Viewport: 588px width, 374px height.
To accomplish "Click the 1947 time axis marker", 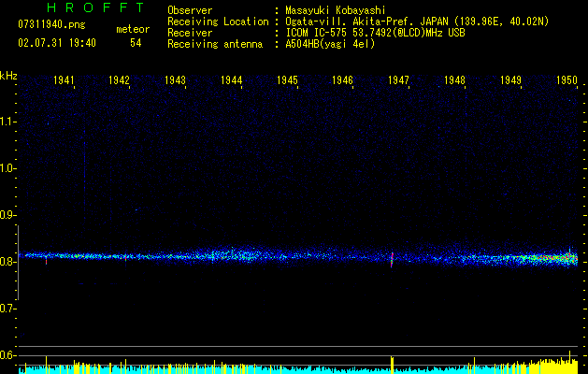I will tap(398, 80).
